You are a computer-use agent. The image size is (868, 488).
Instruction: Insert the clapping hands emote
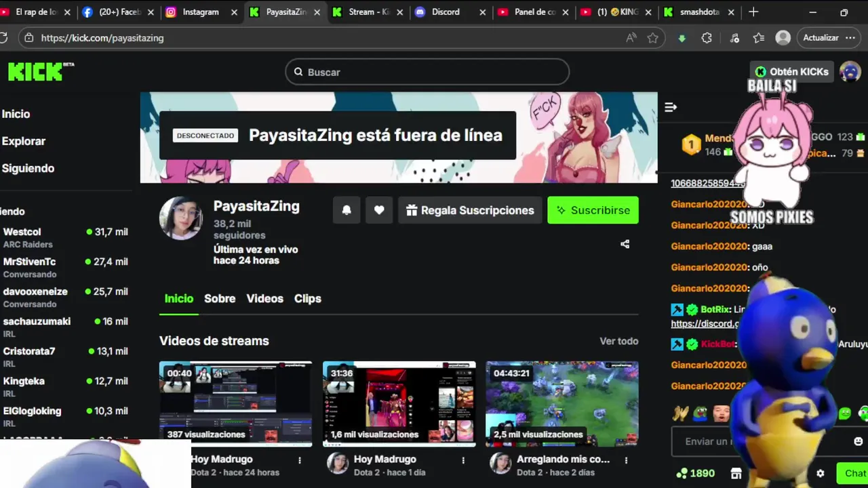point(680,413)
